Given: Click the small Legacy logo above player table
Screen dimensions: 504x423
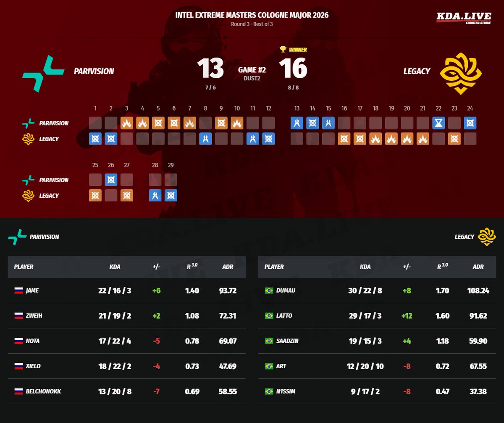Looking at the screenshot, I should [x=487, y=237].
